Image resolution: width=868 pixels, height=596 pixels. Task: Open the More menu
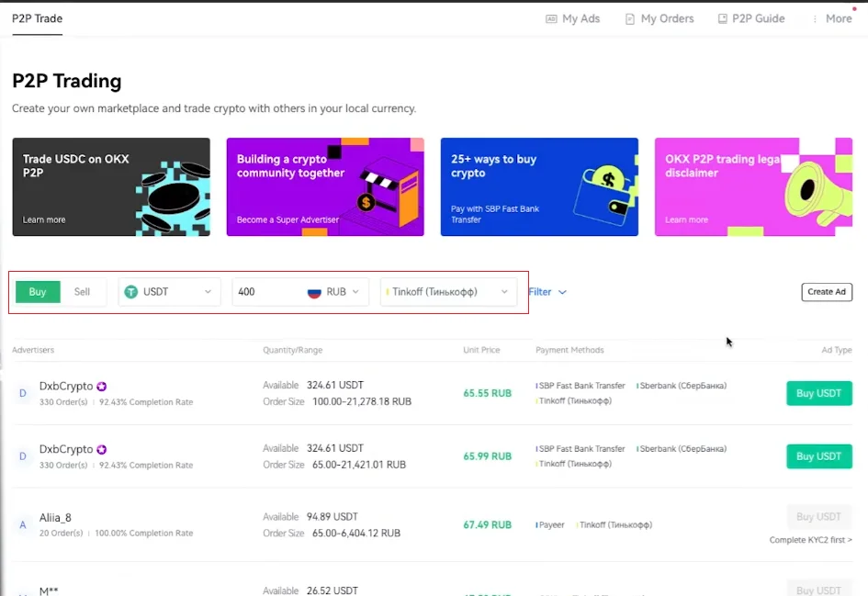coord(831,18)
